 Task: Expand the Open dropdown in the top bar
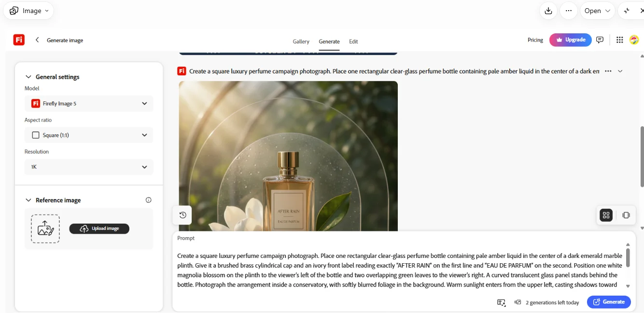tap(597, 11)
